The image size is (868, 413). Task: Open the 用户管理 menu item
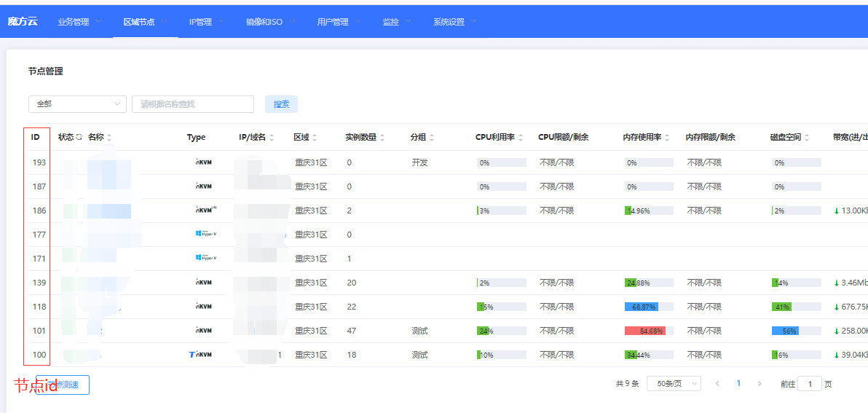333,22
